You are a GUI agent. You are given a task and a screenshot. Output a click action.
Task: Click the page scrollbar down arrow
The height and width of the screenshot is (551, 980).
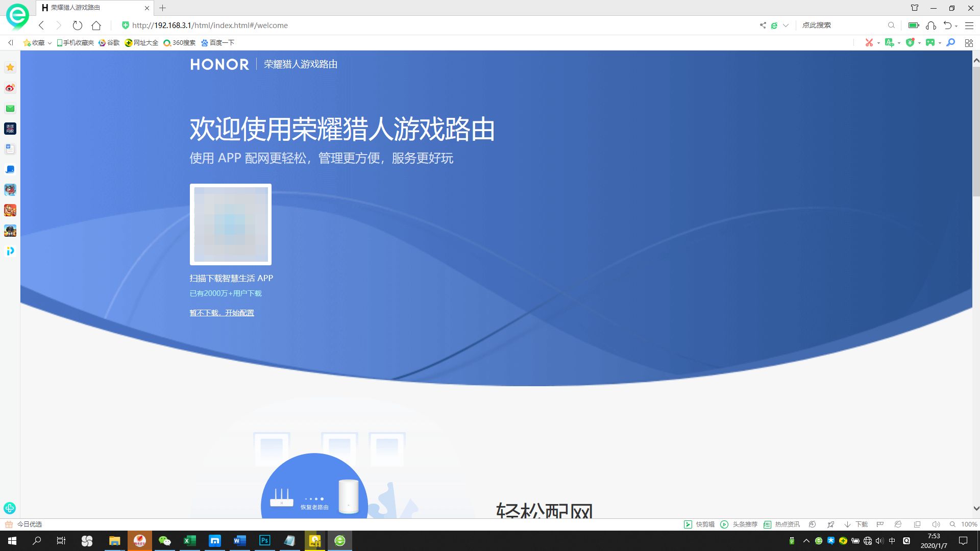pos(976,509)
